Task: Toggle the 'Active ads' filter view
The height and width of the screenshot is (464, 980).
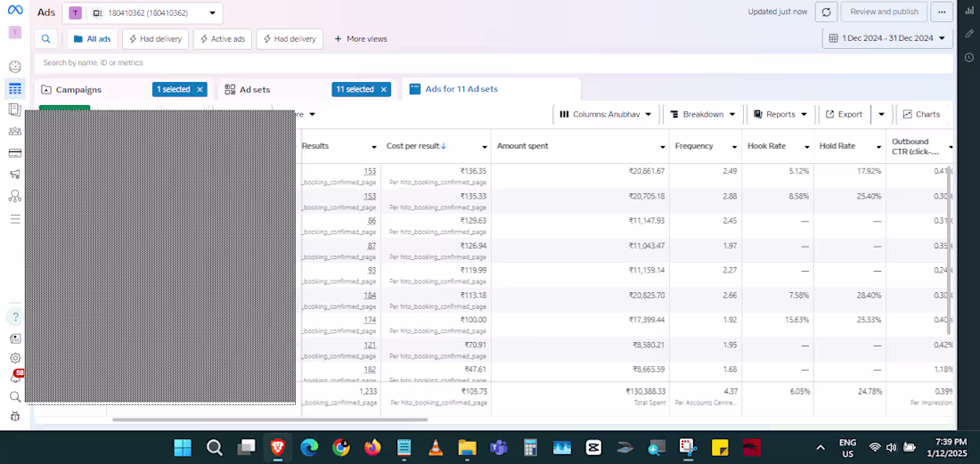Action: tap(222, 39)
